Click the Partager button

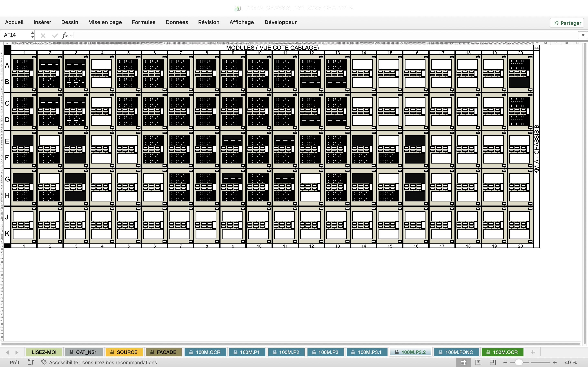pos(567,23)
